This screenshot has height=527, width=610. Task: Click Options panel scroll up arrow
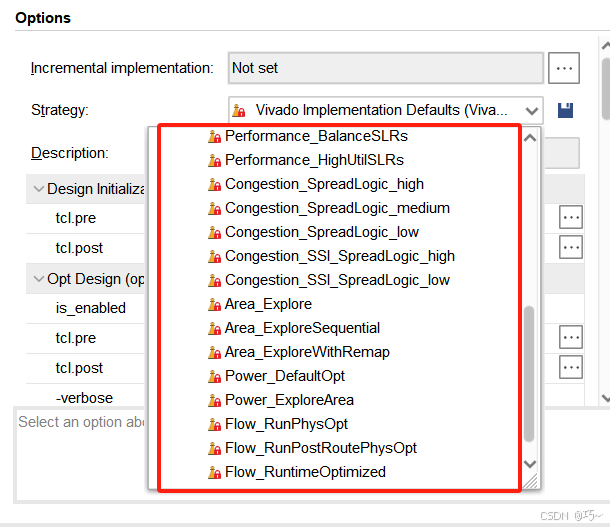click(605, 45)
